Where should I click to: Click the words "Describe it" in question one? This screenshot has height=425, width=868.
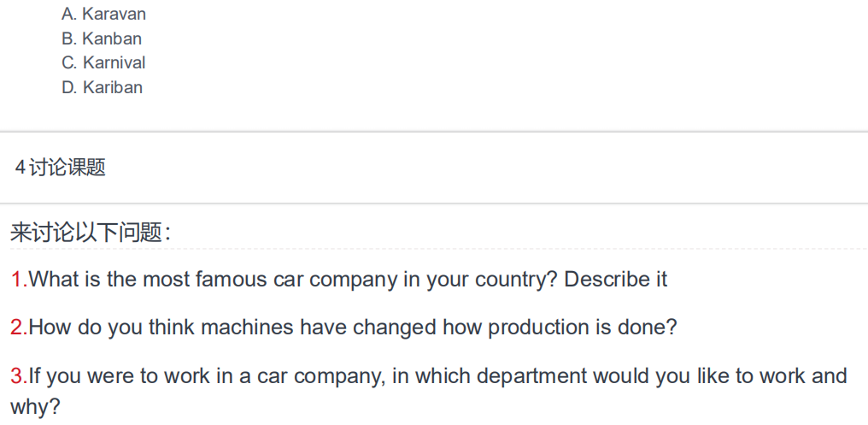pos(615,279)
